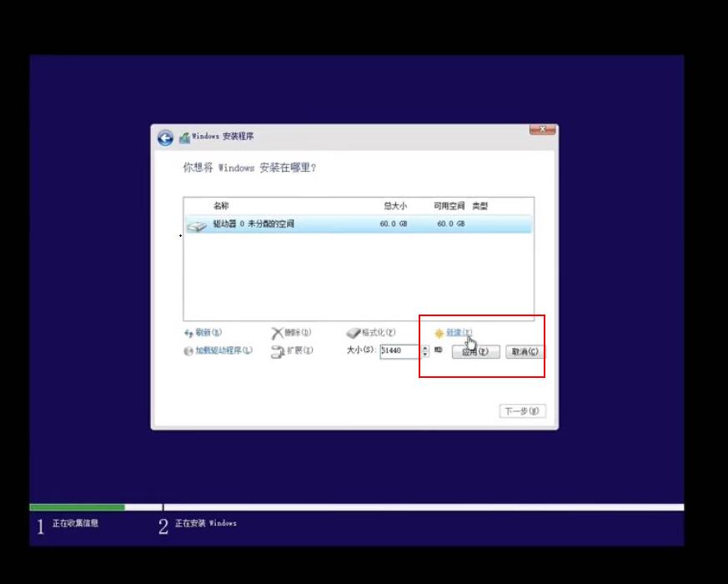The width and height of the screenshot is (728, 584).
Task: Click the extend partition icon
Action: click(278, 352)
